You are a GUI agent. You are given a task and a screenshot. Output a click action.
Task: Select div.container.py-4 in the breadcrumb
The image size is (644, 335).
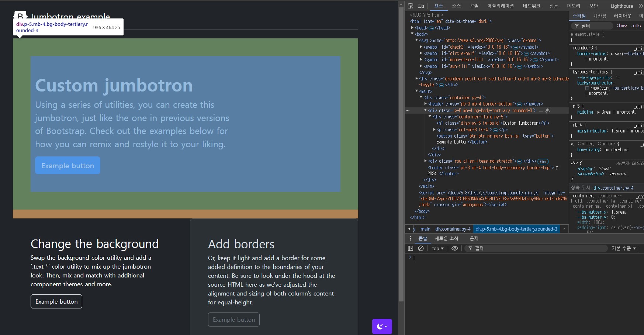(453, 229)
